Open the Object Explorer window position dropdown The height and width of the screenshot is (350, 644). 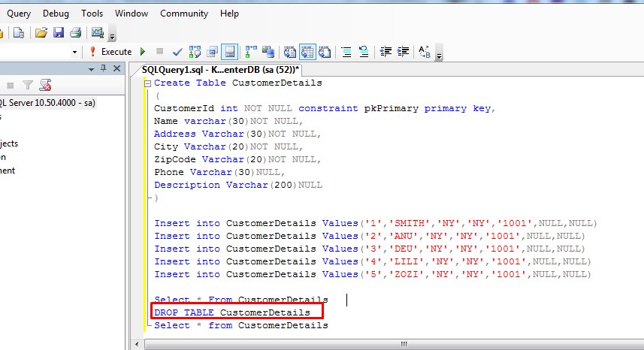91,69
